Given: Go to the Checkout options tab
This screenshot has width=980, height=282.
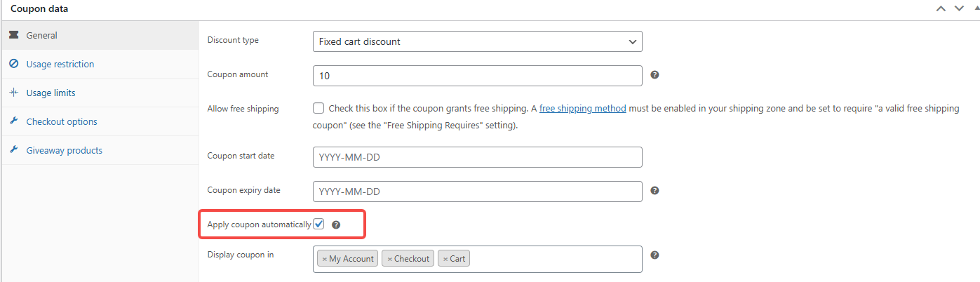Looking at the screenshot, I should click(x=62, y=121).
